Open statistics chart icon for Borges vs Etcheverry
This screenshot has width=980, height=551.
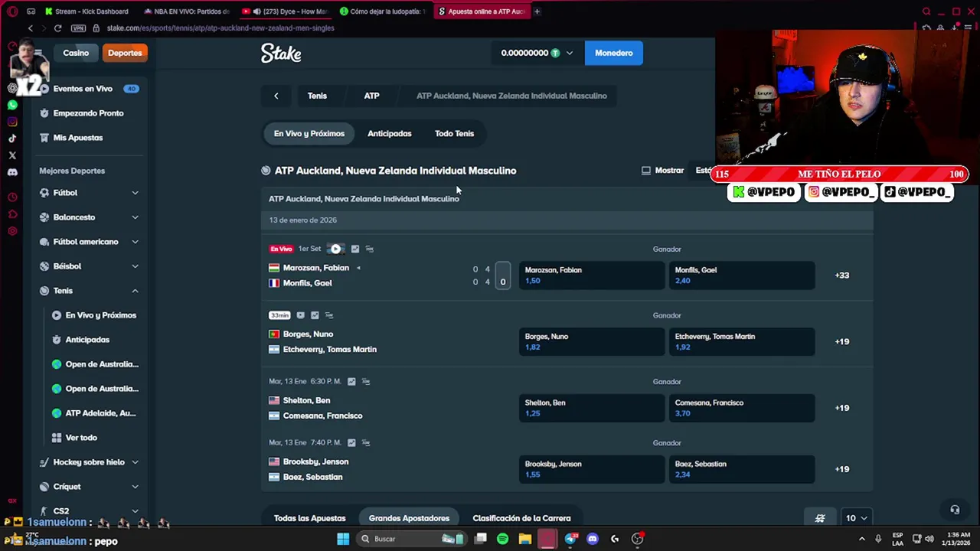[315, 315]
